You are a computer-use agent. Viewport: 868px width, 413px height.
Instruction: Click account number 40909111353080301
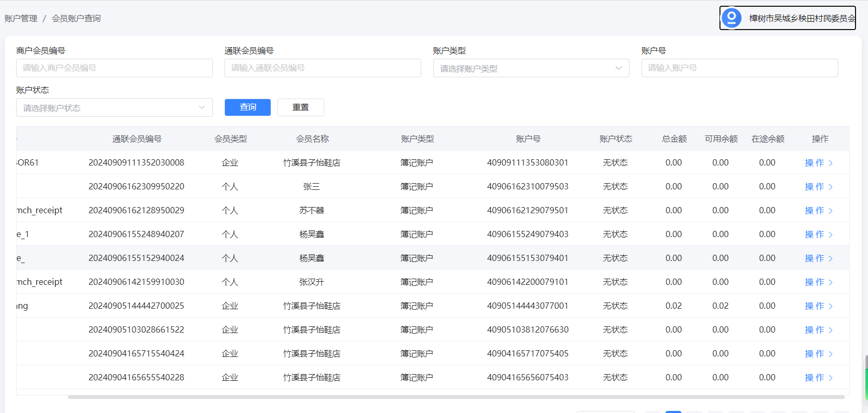(x=528, y=162)
